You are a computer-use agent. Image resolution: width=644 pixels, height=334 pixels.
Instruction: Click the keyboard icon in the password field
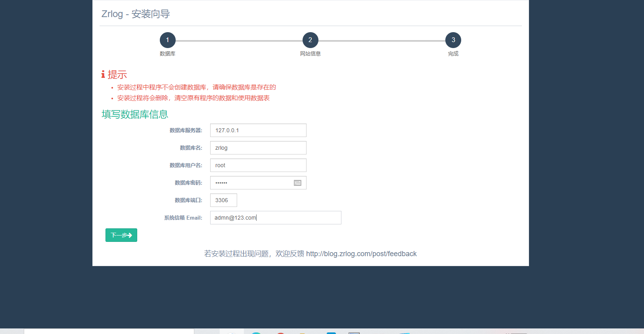point(297,183)
